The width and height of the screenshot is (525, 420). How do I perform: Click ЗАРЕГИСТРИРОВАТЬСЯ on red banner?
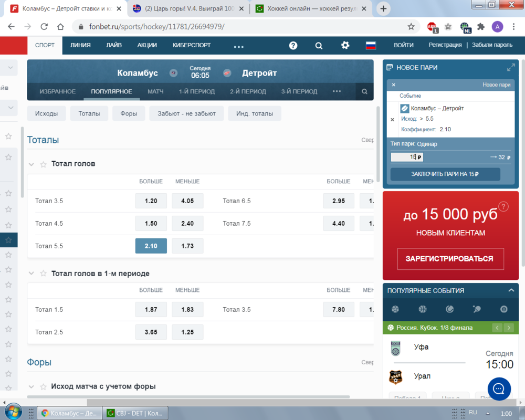(450, 259)
